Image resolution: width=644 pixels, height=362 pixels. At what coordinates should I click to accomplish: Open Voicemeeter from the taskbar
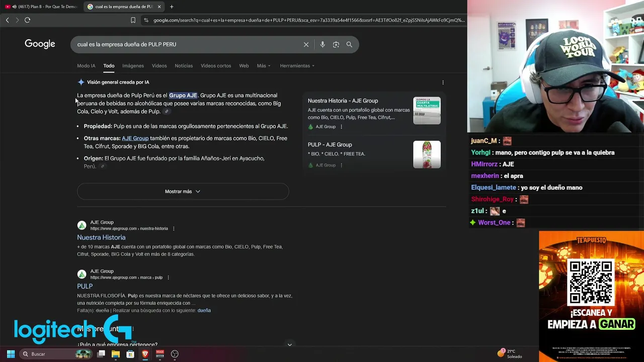pos(160,354)
